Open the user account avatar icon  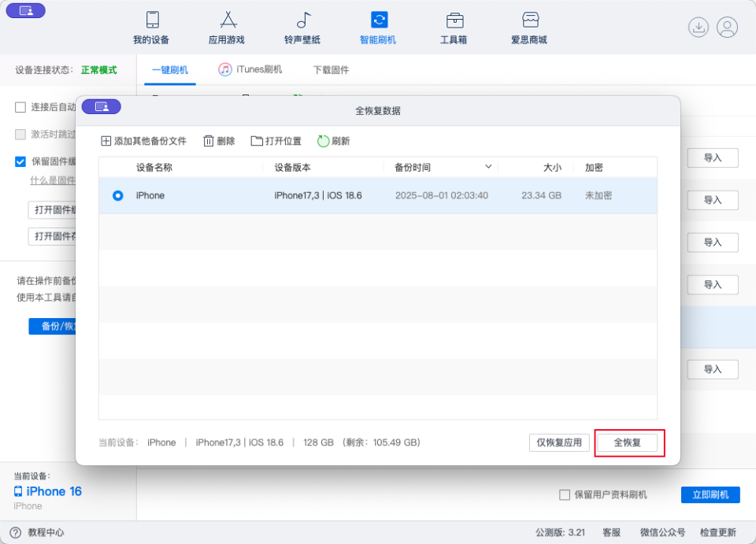pos(727,27)
